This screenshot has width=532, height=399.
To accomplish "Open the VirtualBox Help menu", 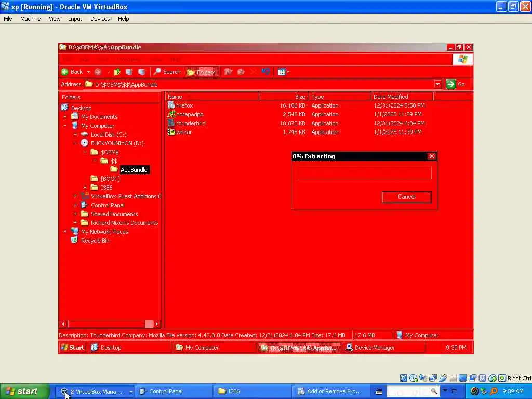I will (124, 19).
